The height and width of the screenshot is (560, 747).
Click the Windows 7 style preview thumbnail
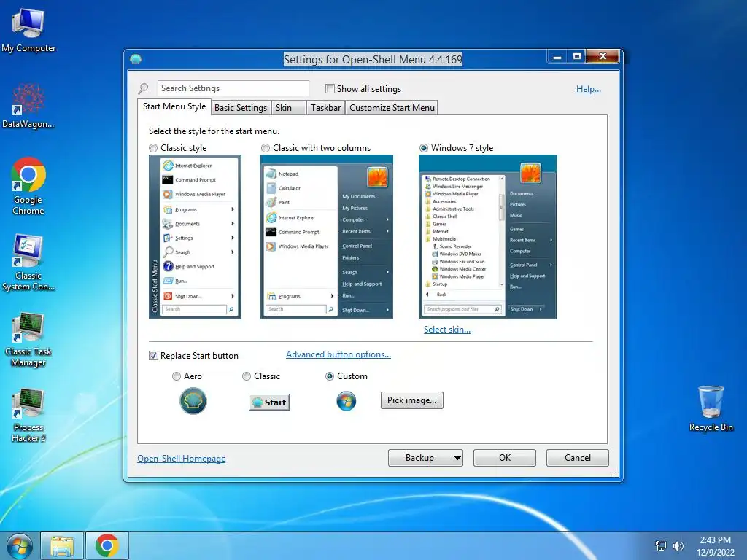487,237
